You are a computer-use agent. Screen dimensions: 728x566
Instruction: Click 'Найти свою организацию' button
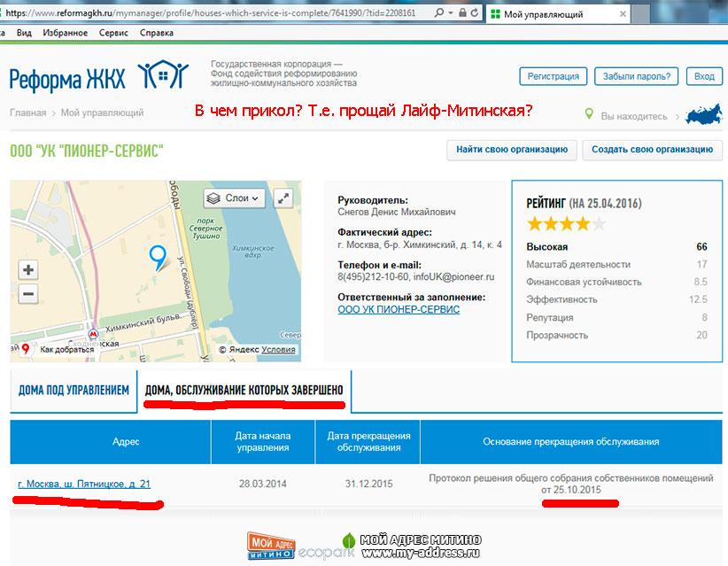tap(512, 150)
